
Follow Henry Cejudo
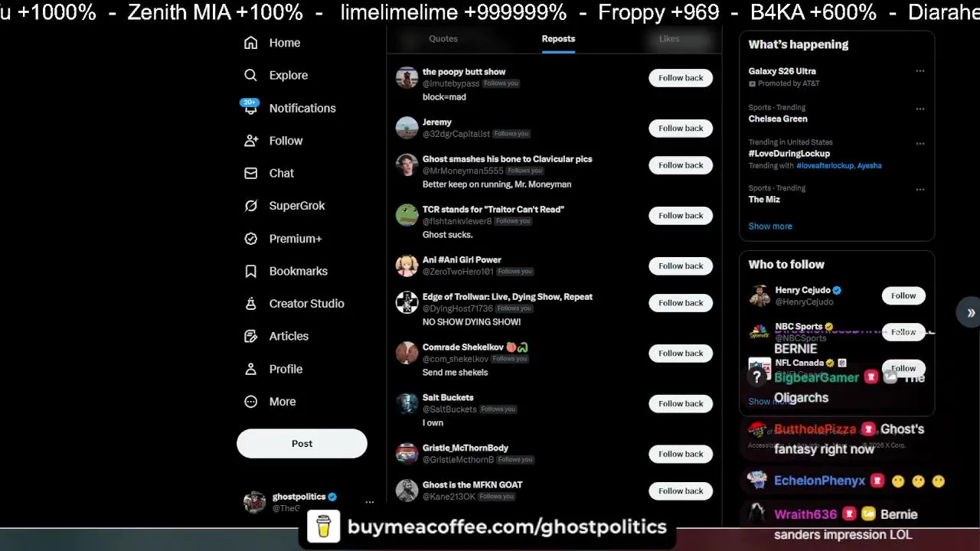point(903,295)
